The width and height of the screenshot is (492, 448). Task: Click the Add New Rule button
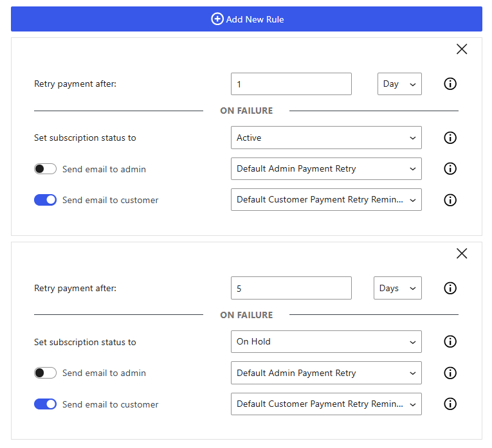[247, 19]
